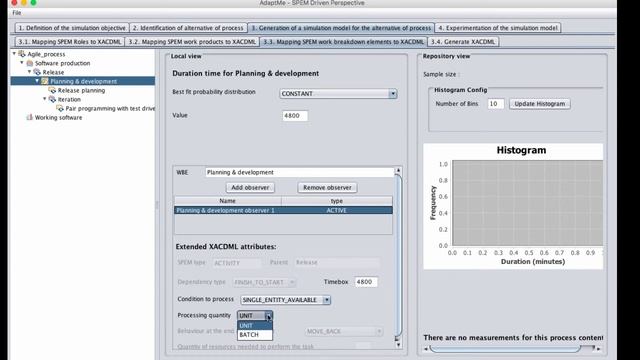Click the Pair programming task icon
This screenshot has height=360, width=640.
[x=60, y=108]
